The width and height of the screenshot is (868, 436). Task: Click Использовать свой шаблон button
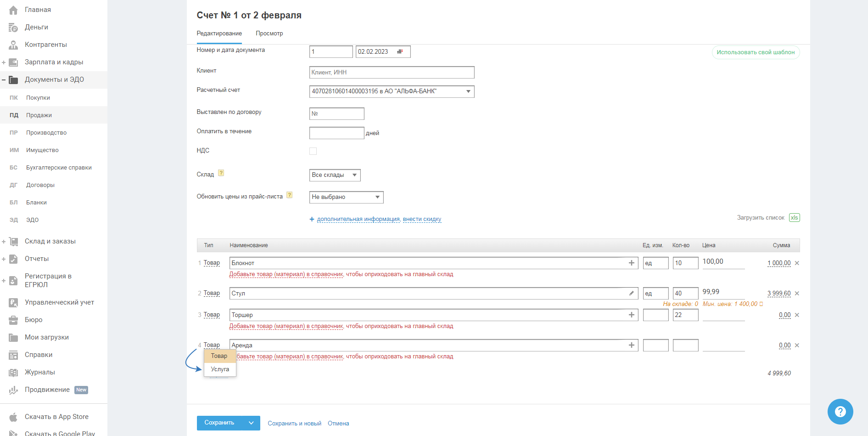click(x=756, y=52)
